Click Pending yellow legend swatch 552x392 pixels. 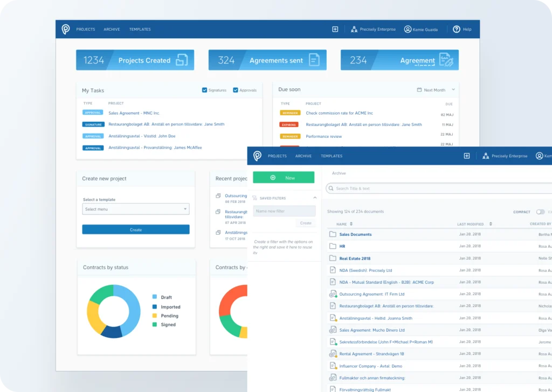[x=155, y=316]
